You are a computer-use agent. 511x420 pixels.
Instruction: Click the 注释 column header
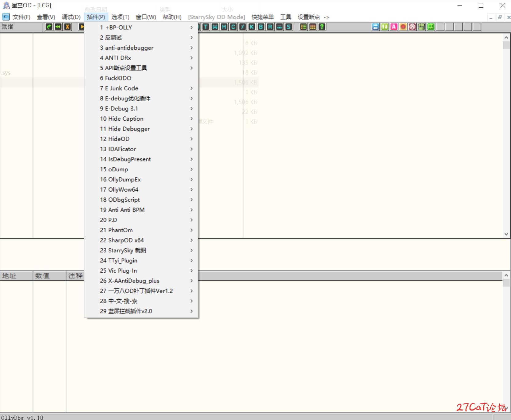75,276
